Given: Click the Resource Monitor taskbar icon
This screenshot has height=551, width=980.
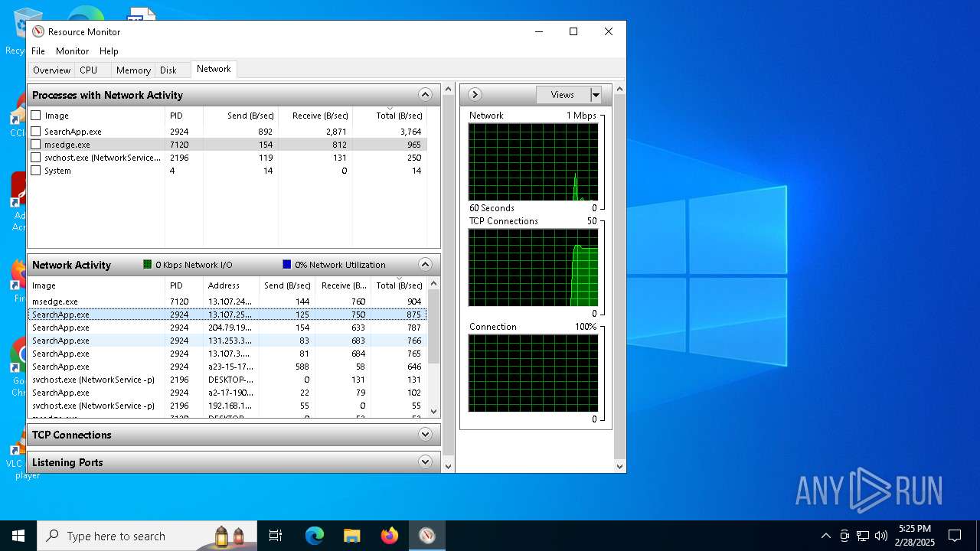Looking at the screenshot, I should click(x=427, y=536).
